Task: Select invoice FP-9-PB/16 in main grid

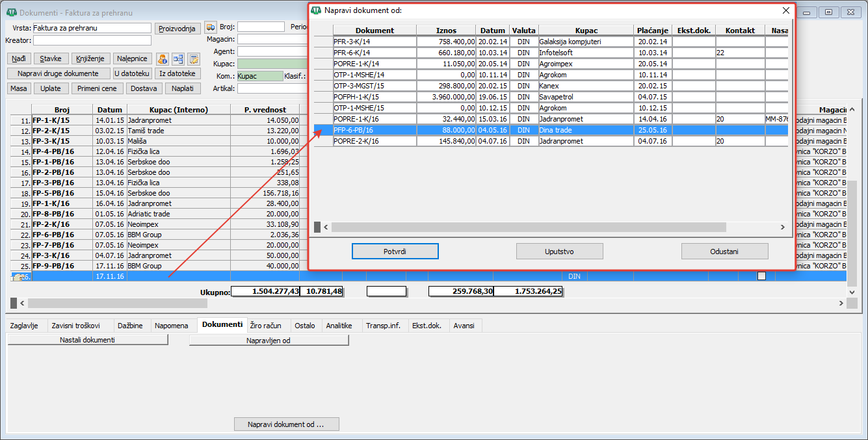Action: click(x=62, y=266)
